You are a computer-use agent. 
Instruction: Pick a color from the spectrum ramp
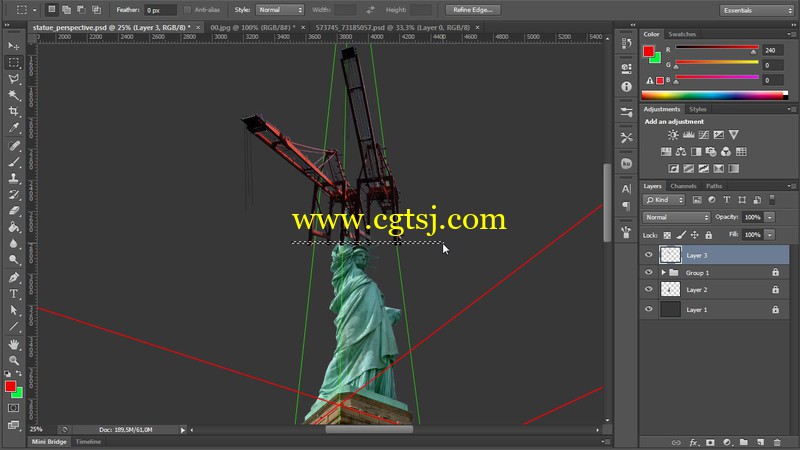pos(714,95)
